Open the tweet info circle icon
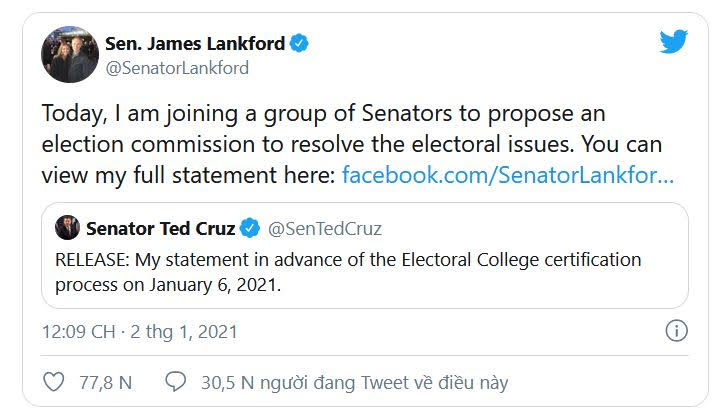The width and height of the screenshot is (727, 420). [676, 331]
